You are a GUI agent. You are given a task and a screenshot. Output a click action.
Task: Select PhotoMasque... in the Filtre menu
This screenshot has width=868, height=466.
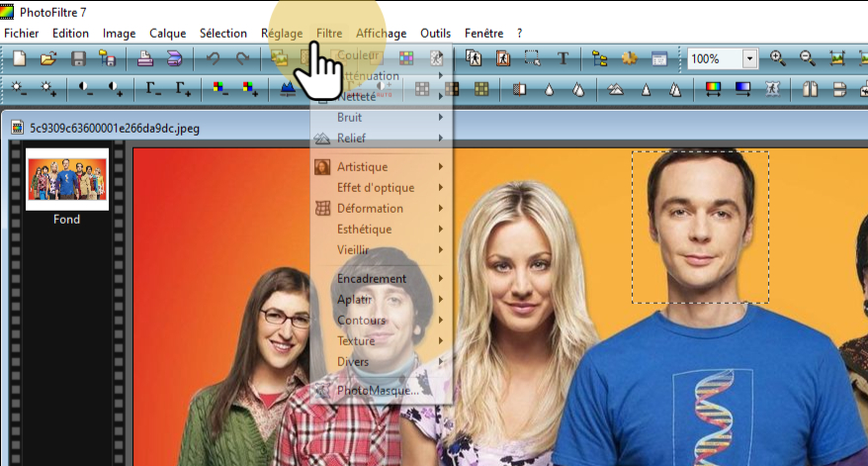pyautogui.click(x=381, y=391)
